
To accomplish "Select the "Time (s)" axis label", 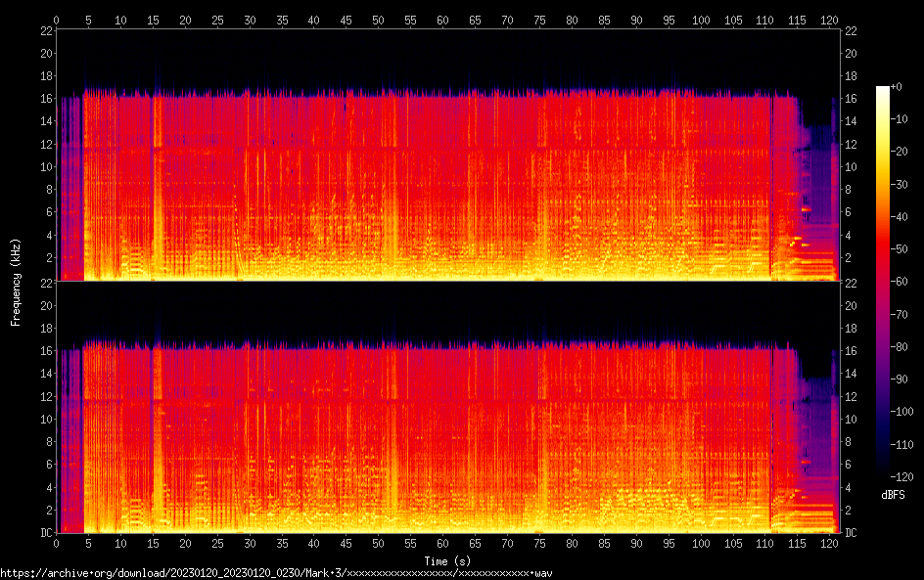I will pos(446,560).
